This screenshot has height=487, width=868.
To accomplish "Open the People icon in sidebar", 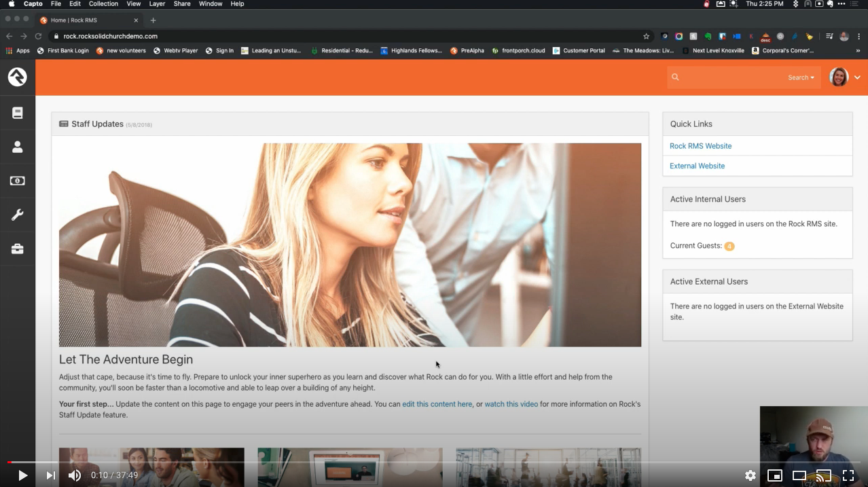I will pyautogui.click(x=18, y=147).
